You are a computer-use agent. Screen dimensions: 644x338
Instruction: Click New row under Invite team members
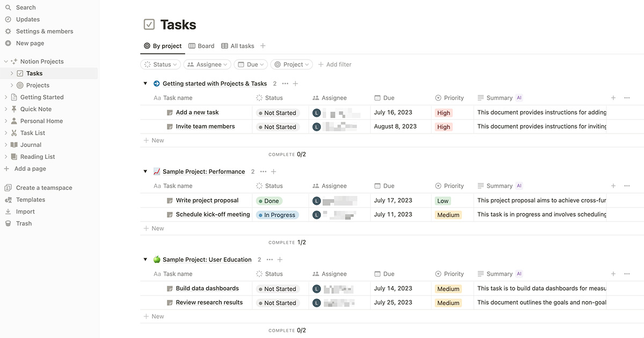[x=153, y=140]
